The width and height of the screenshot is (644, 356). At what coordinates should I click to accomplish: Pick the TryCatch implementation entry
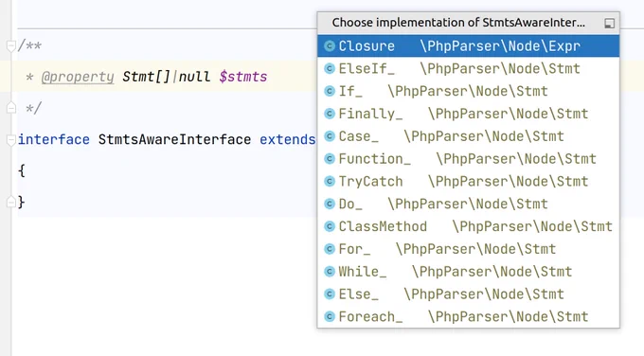[468, 182]
